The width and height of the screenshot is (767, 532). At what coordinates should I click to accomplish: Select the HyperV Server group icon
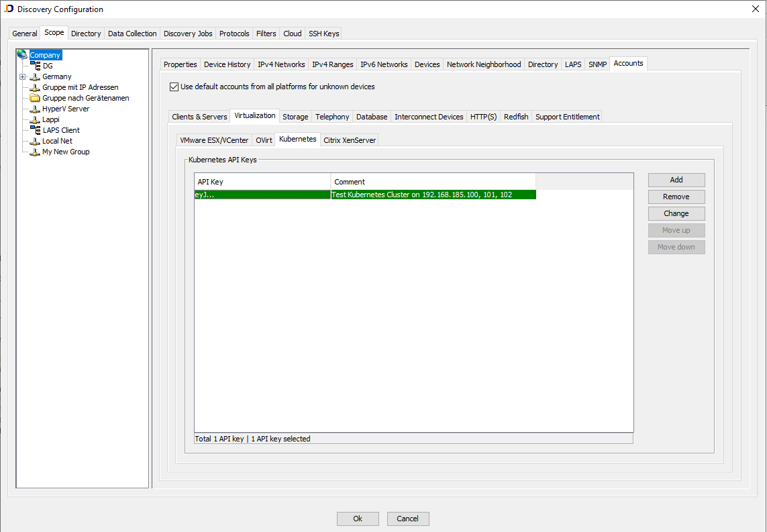pos(34,108)
